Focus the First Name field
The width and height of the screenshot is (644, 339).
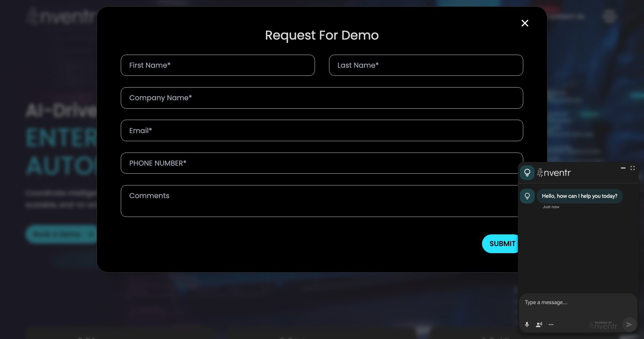click(218, 65)
